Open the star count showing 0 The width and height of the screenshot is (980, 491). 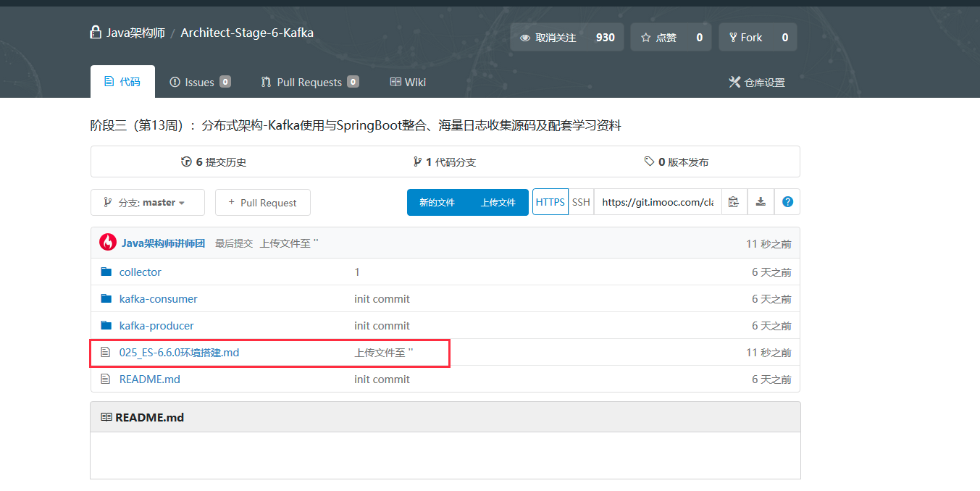point(699,37)
